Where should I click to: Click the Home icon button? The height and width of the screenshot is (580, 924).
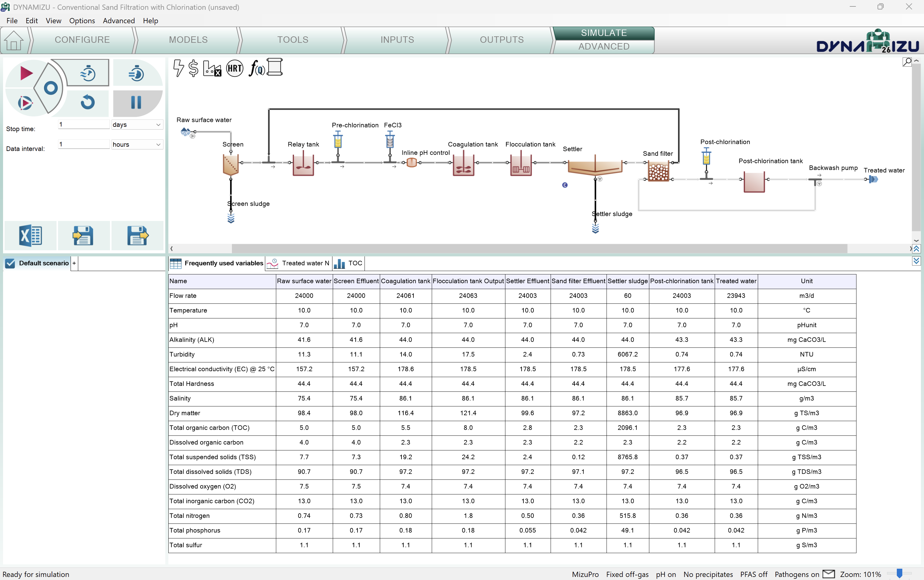pos(14,40)
